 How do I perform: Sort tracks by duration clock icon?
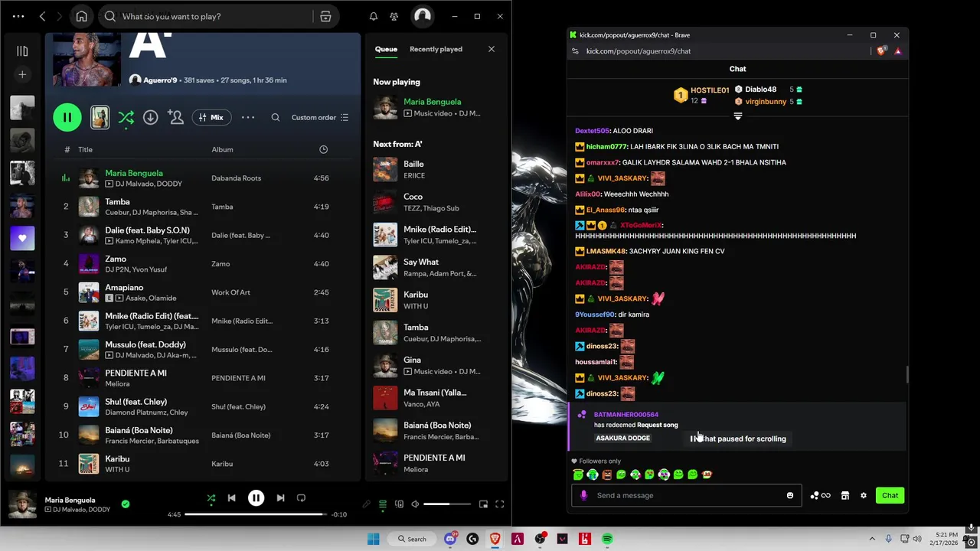click(323, 149)
